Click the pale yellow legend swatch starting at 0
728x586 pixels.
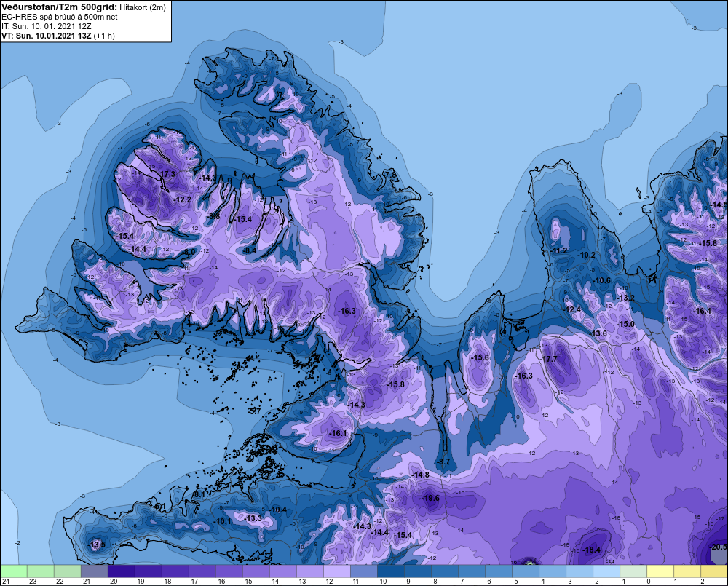click(660, 571)
